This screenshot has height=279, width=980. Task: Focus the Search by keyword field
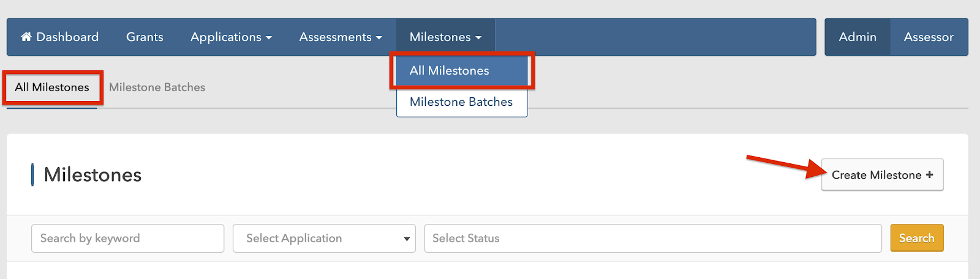click(127, 238)
